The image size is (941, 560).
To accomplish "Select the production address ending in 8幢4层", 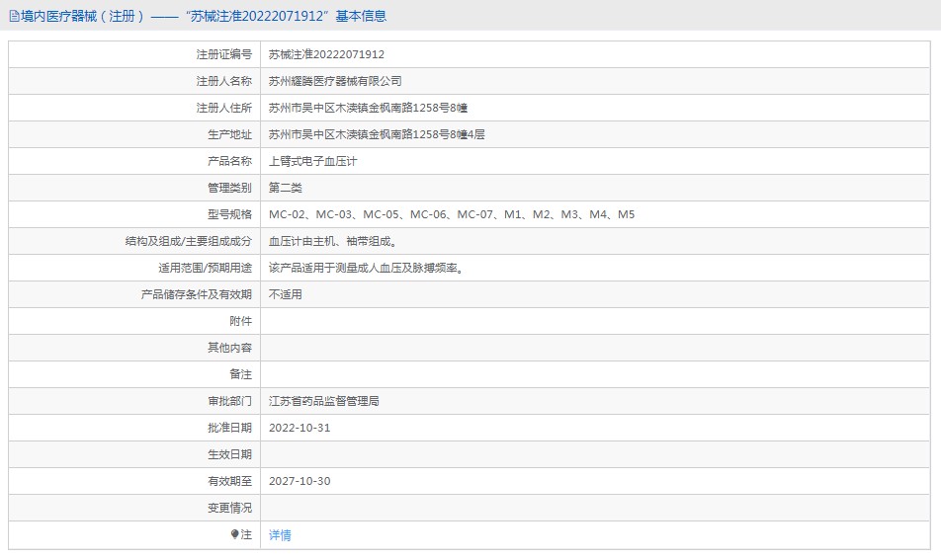I will click(x=377, y=134).
